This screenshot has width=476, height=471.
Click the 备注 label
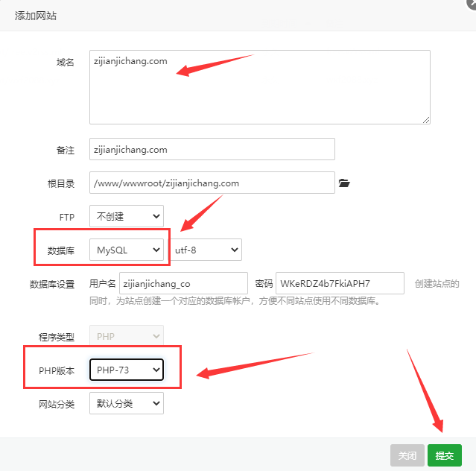click(66, 150)
